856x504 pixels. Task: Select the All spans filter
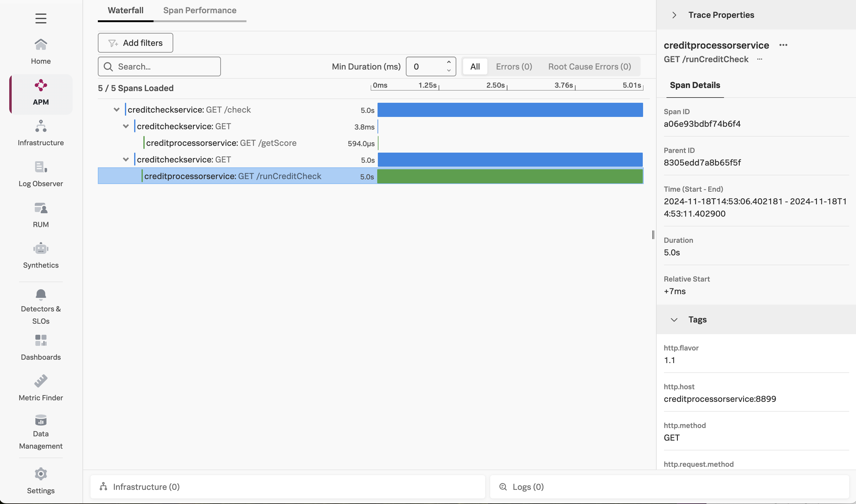(x=475, y=66)
